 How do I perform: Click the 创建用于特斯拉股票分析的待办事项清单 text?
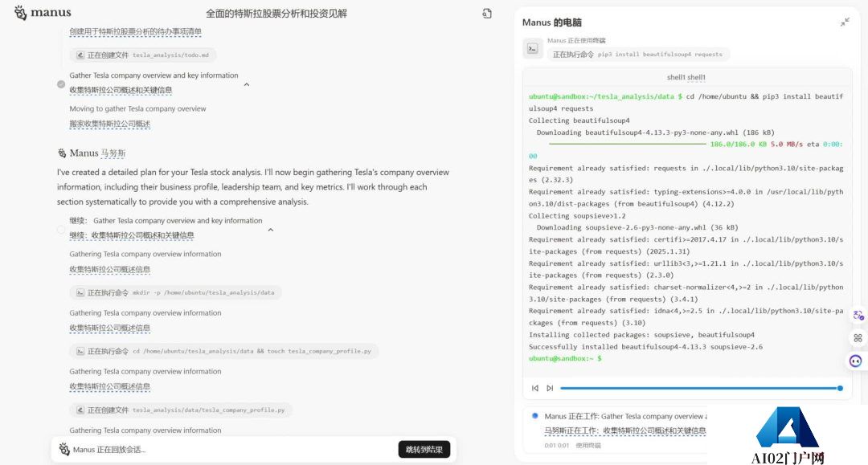tap(135, 31)
